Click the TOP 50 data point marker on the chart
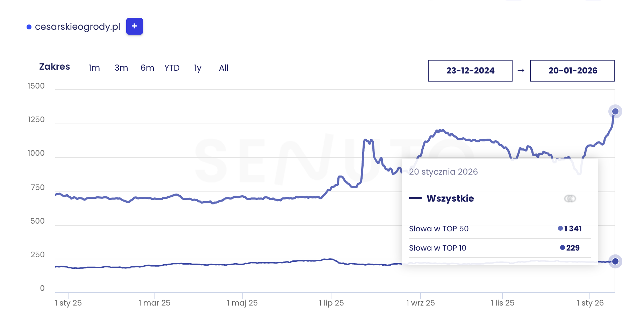The height and width of the screenshot is (315, 644). click(615, 112)
